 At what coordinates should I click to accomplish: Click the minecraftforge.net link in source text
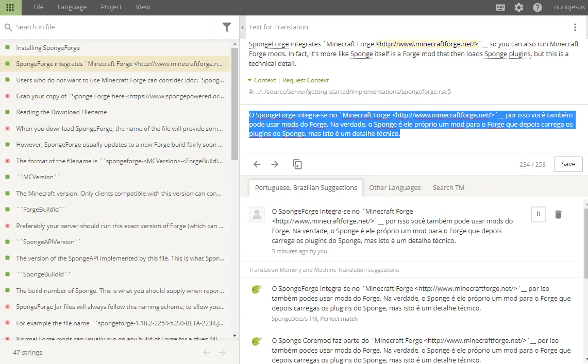coord(428,44)
